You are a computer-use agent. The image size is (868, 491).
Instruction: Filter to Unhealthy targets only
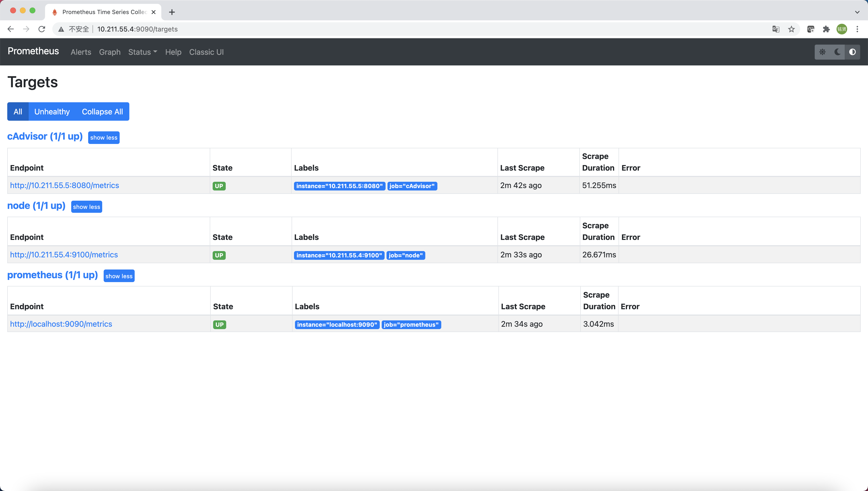(x=52, y=112)
